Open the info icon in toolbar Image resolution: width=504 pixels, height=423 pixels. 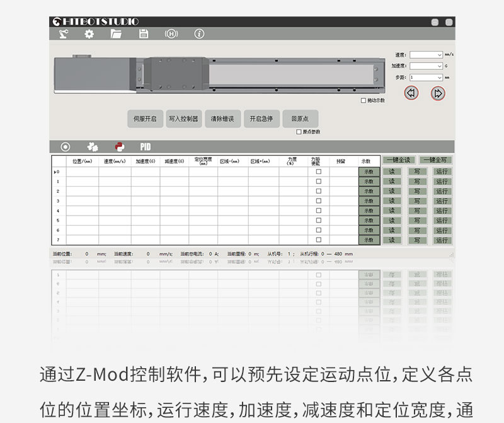(x=199, y=34)
